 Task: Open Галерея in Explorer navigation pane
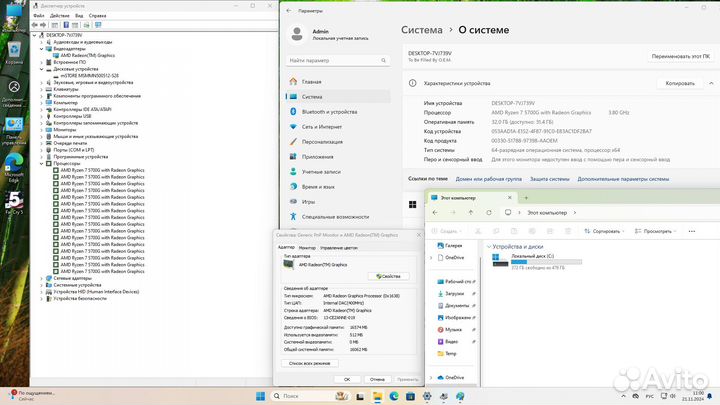pos(453,245)
